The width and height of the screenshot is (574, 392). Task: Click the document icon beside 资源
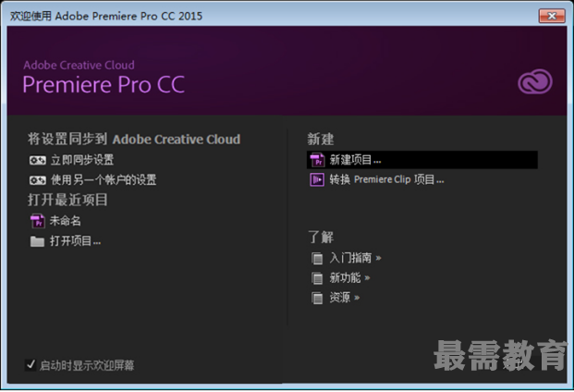pos(317,298)
